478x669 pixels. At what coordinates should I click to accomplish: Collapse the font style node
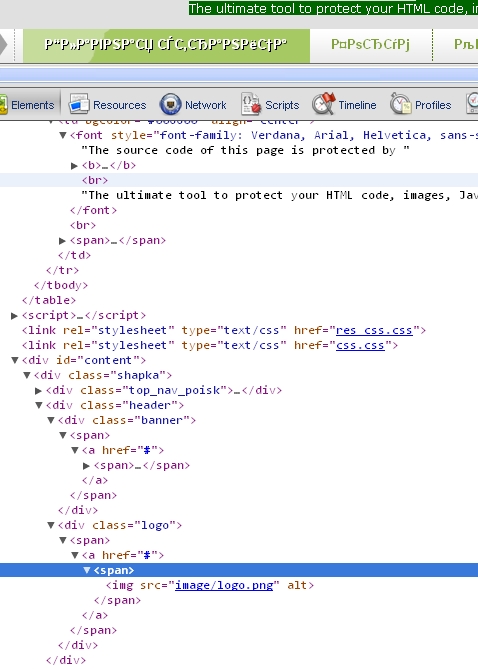(63, 135)
